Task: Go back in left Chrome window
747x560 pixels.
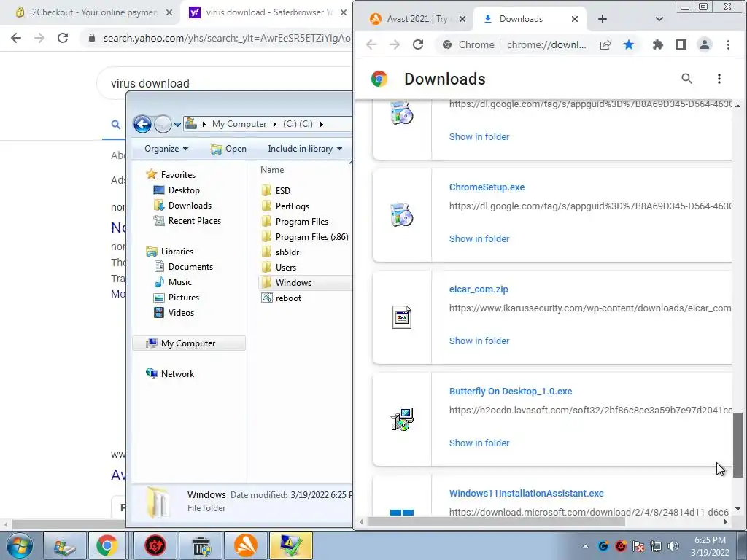Action: click(x=16, y=38)
